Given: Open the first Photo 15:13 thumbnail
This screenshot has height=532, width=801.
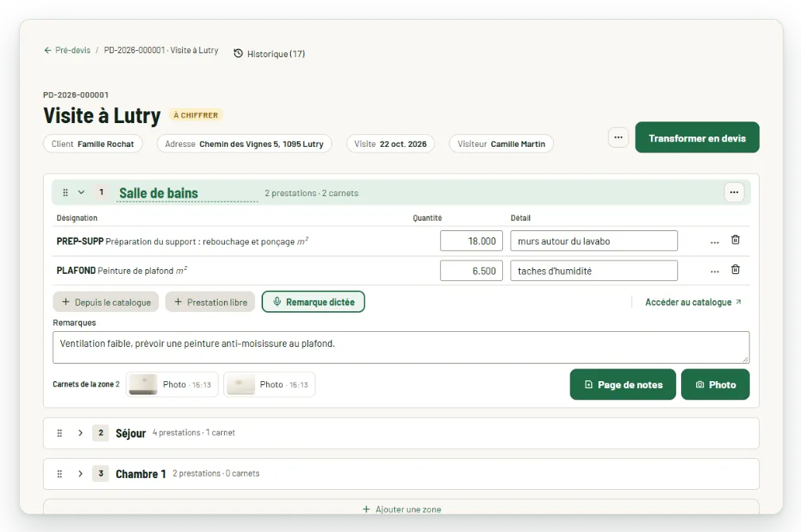Looking at the screenshot, I should (x=172, y=384).
